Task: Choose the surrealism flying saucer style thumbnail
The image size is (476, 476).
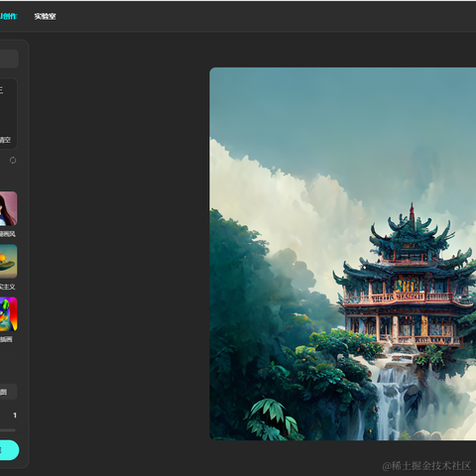Action: (9, 262)
